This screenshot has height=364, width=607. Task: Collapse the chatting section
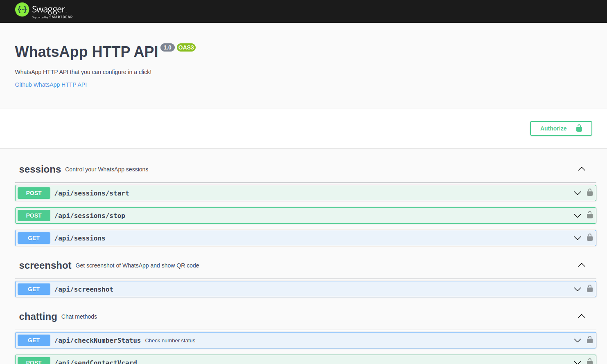[581, 316]
